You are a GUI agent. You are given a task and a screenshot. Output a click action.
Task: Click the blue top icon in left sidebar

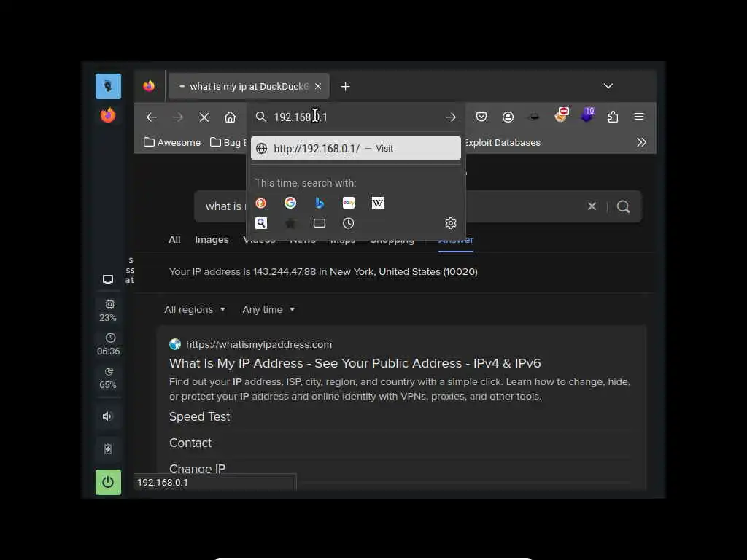108,86
